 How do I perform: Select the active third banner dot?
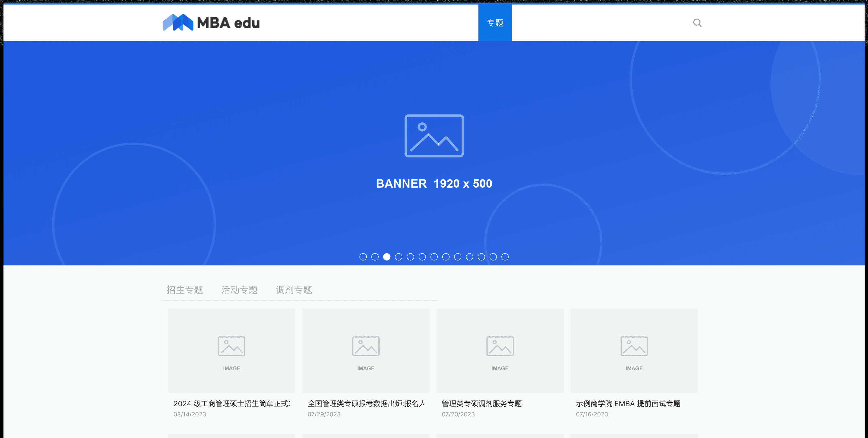click(387, 257)
